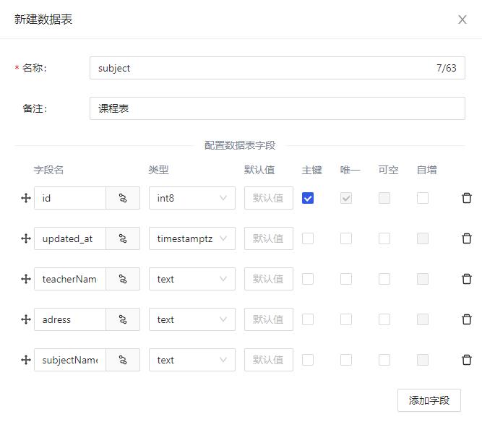Enable 可空 for the updated_at field
Image resolution: width=482 pixels, height=448 pixels.
click(x=384, y=238)
